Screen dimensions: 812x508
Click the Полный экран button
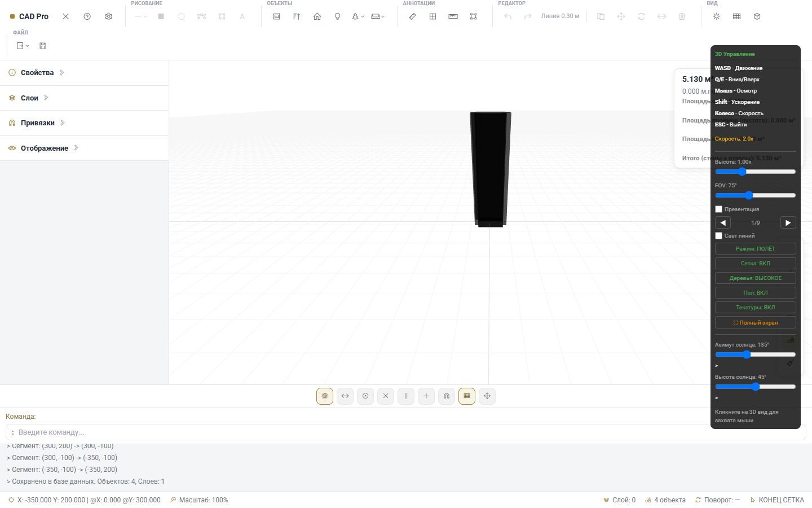(755, 323)
